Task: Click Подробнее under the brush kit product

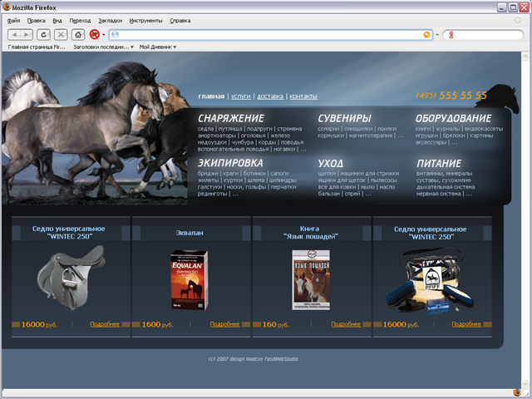Action: coord(466,324)
